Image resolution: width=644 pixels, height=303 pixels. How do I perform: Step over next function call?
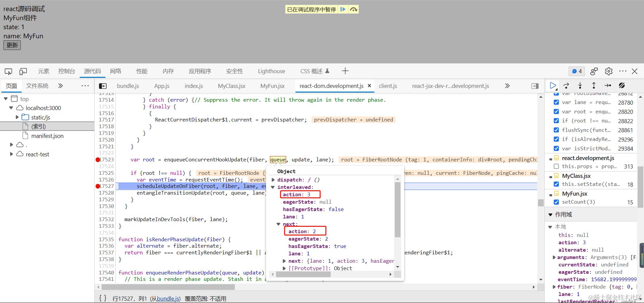click(x=566, y=86)
